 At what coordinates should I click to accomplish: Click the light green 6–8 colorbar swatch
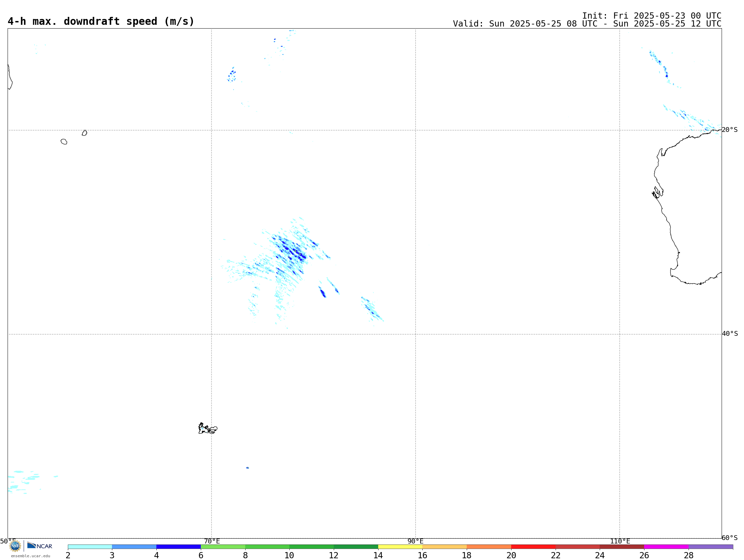[223, 547]
